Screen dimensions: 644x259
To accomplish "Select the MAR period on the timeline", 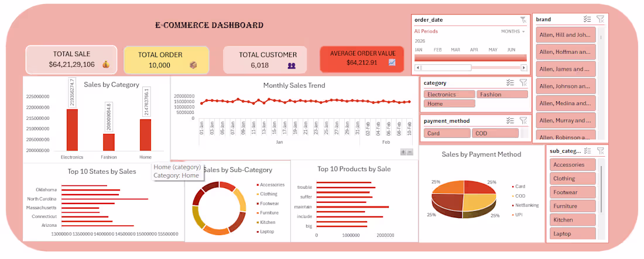I will 455,50.
